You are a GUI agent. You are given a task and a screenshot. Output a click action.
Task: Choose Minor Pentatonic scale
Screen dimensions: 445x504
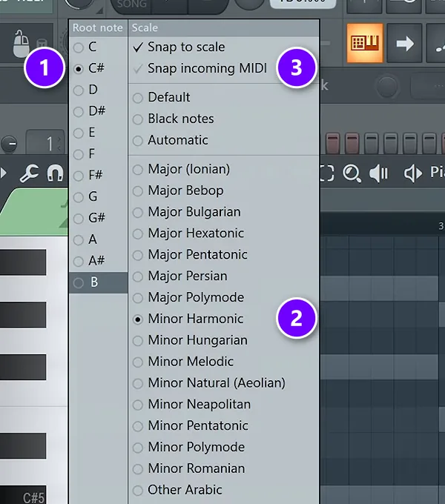223,426
